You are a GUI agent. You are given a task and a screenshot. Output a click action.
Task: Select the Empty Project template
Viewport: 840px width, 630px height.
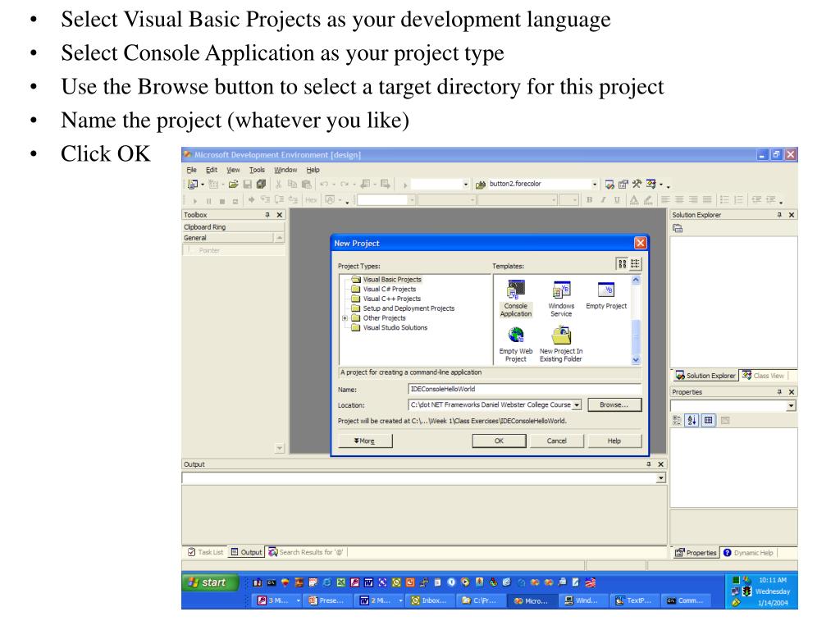[606, 295]
